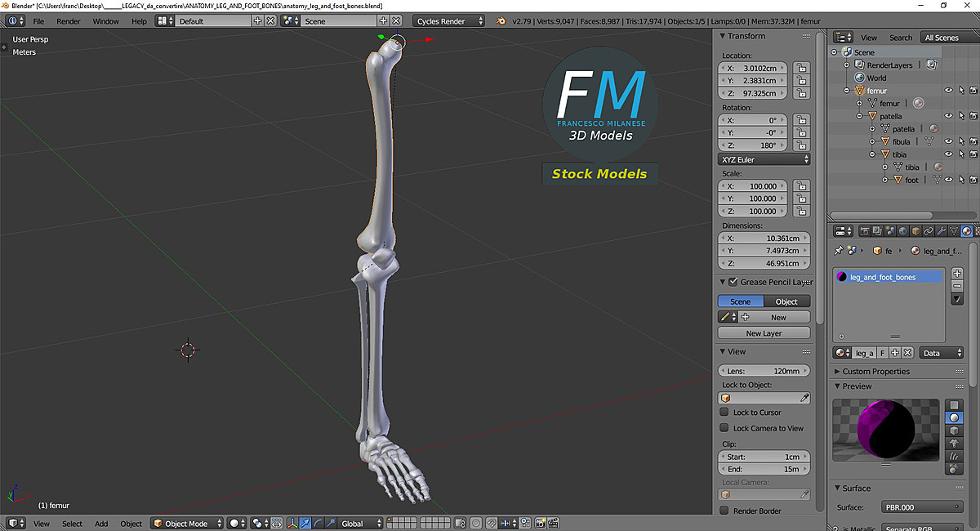Switch to Object tab in Grease Pencil
Viewport: 980px width, 531px height.
786,301
